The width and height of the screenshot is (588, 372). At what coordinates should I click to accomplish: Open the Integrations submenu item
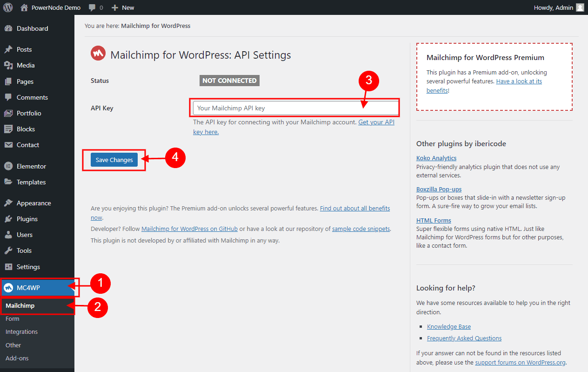coord(21,332)
